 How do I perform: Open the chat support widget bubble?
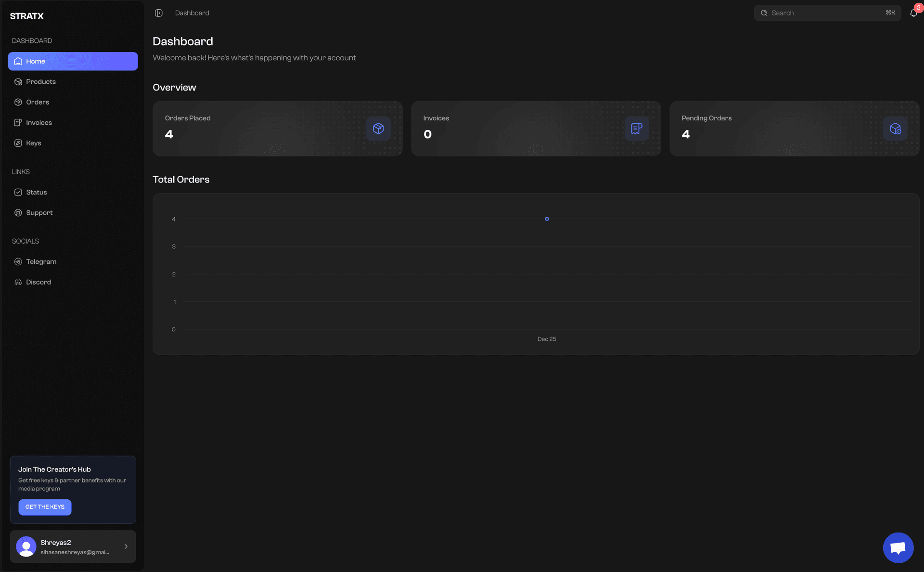(x=898, y=547)
